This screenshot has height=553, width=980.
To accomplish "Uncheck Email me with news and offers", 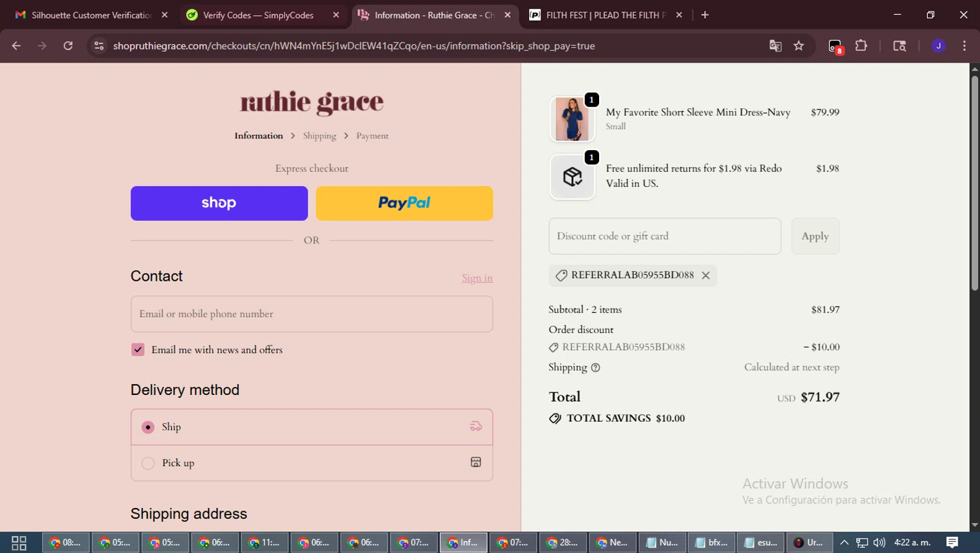I will [138, 350].
